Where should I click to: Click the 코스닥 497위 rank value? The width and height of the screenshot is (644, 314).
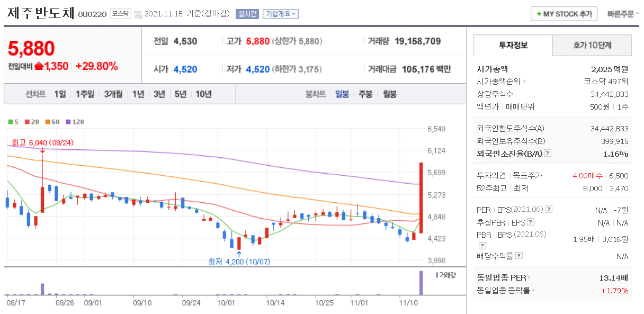point(606,82)
